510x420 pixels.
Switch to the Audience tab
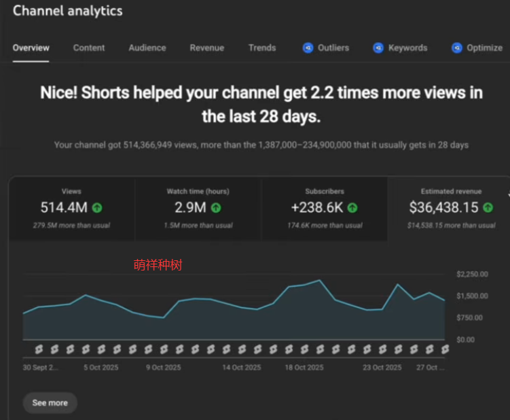click(x=147, y=48)
